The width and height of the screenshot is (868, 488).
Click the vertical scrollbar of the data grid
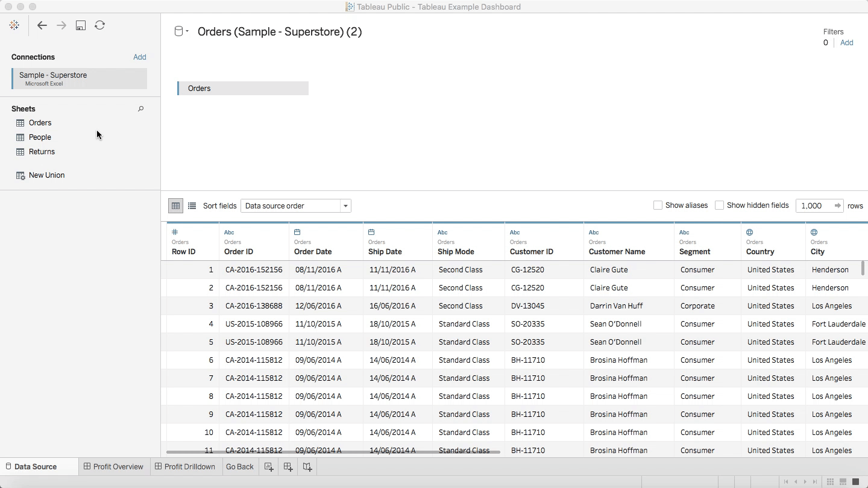coord(863,268)
